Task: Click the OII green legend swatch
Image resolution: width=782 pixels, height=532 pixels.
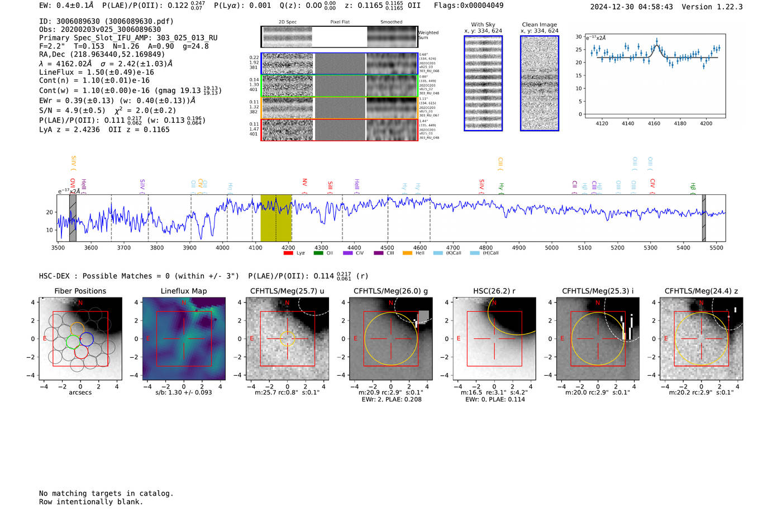Action: click(x=318, y=253)
